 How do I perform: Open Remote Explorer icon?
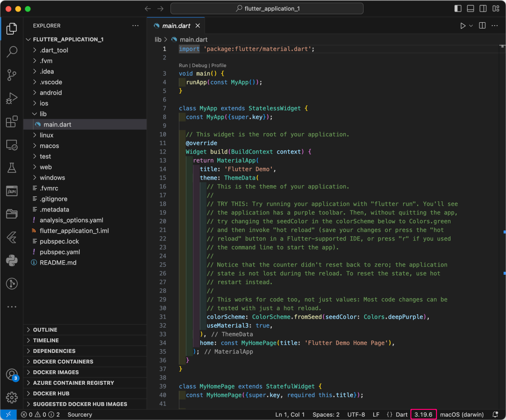pos(12,145)
